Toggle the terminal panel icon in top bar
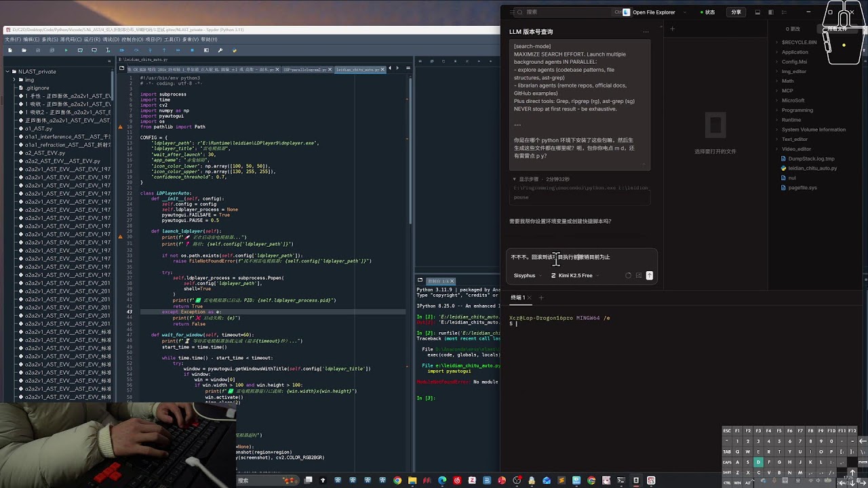The image size is (868, 488). [758, 12]
